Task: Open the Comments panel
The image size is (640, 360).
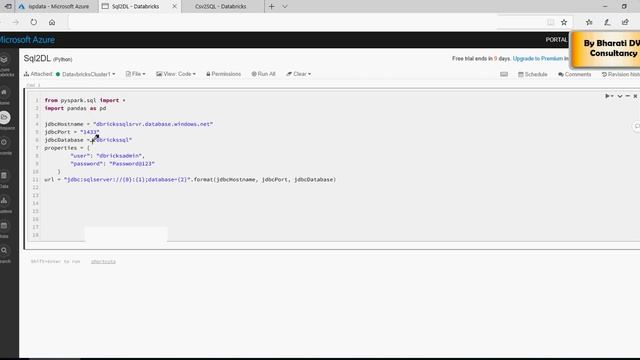Action: (575, 74)
